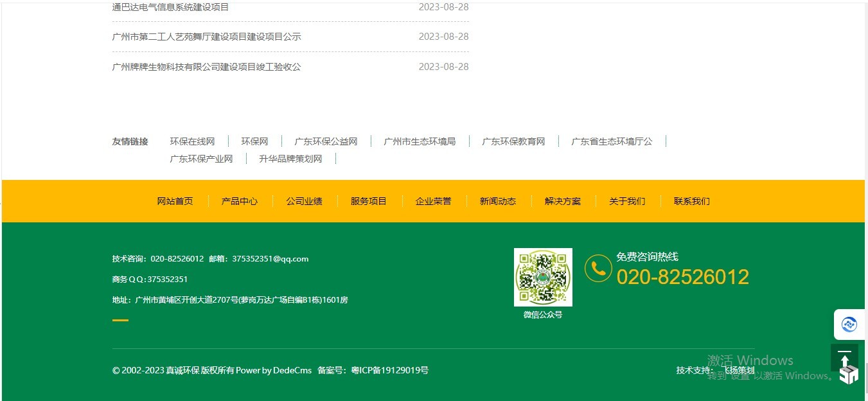Click the blue floating customer service icon

(x=849, y=325)
